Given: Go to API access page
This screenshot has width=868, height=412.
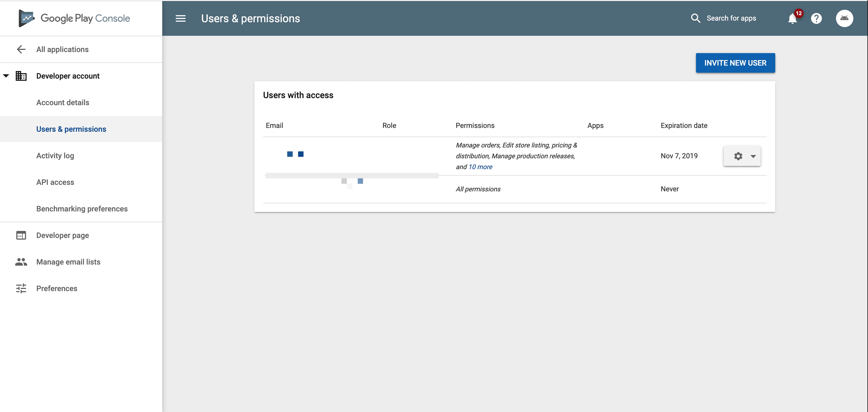Looking at the screenshot, I should pos(55,182).
